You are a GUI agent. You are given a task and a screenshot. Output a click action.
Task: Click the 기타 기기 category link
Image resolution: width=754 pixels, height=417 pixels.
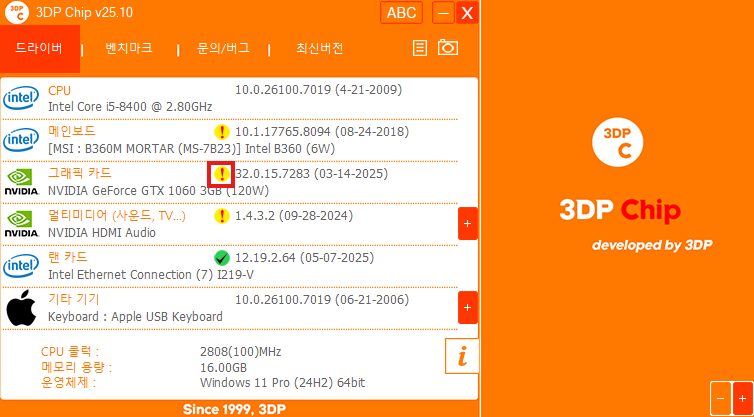click(74, 300)
